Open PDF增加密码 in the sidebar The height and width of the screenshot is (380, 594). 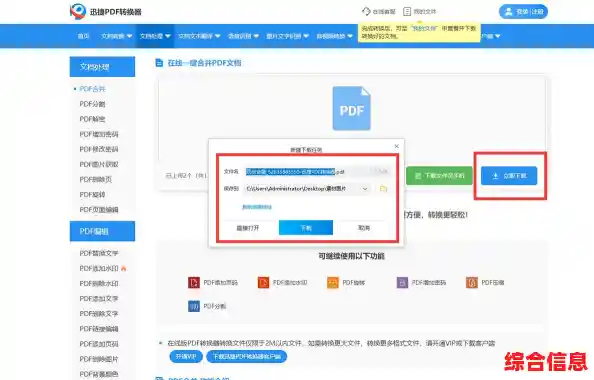[99, 134]
